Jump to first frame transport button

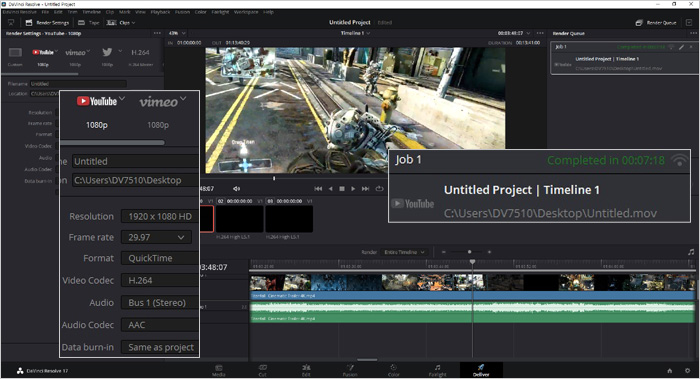coord(318,189)
